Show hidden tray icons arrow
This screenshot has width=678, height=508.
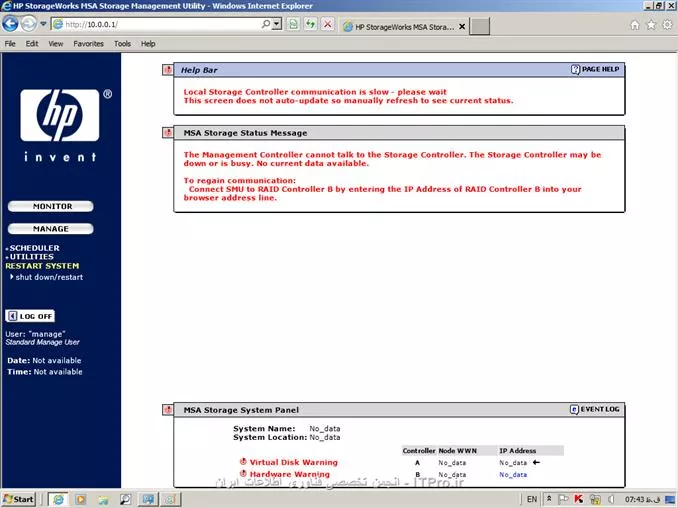(x=549, y=499)
